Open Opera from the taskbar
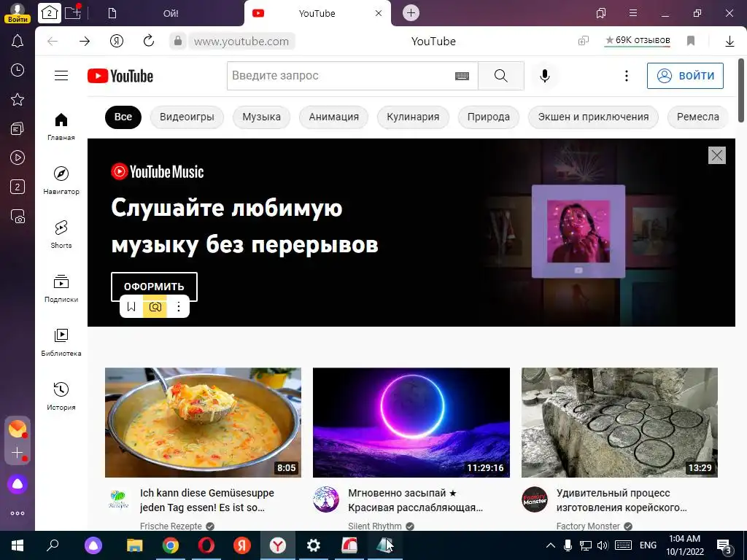The image size is (747, 560). click(206, 545)
